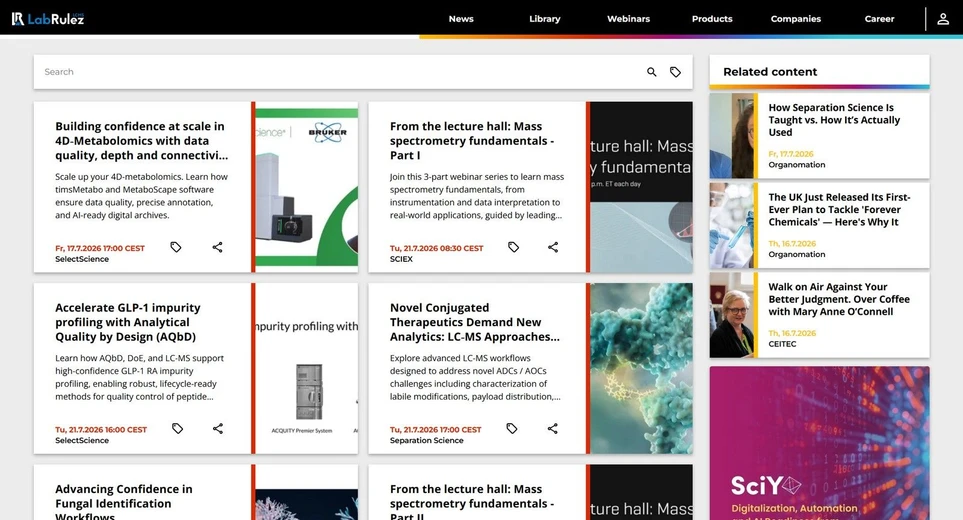Screen dimensions: 963x520
Task: Open UK Forever Chemicals article thumbnail
Action: pos(731,225)
